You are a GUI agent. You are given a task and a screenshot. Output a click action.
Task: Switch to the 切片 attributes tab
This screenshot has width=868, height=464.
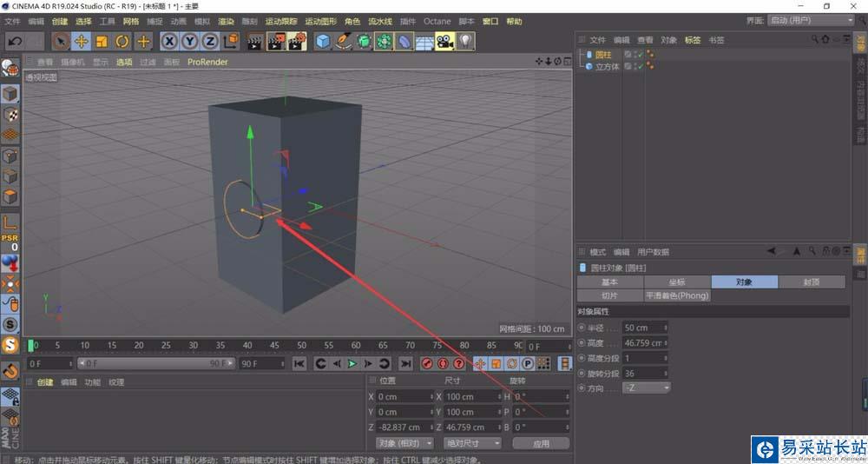coord(610,295)
